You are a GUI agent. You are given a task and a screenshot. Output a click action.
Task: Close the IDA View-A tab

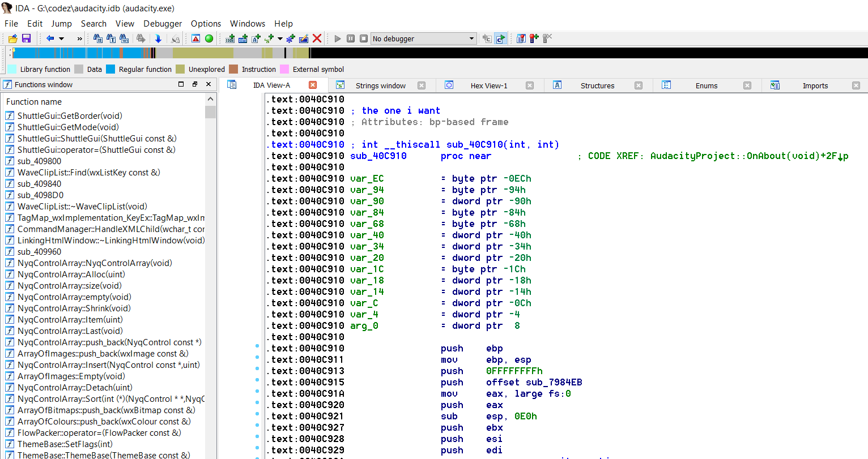click(313, 85)
